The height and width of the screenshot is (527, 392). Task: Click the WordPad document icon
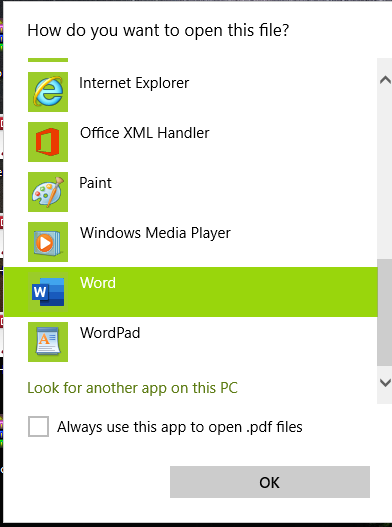pos(48,342)
